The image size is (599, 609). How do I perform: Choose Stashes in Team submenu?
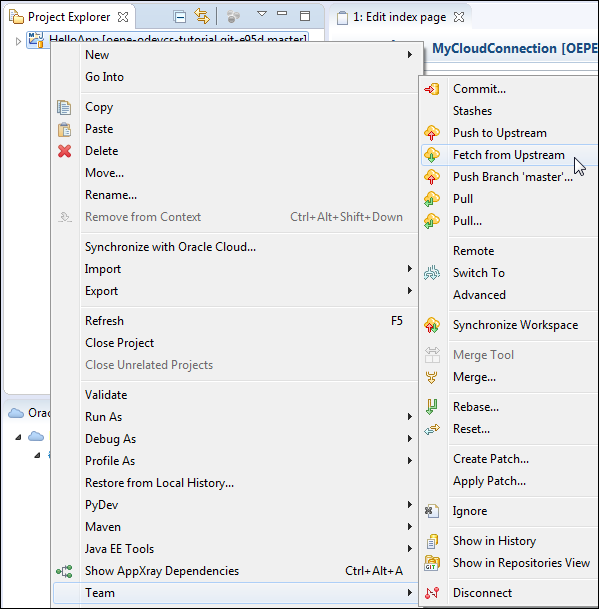[x=510, y=111]
